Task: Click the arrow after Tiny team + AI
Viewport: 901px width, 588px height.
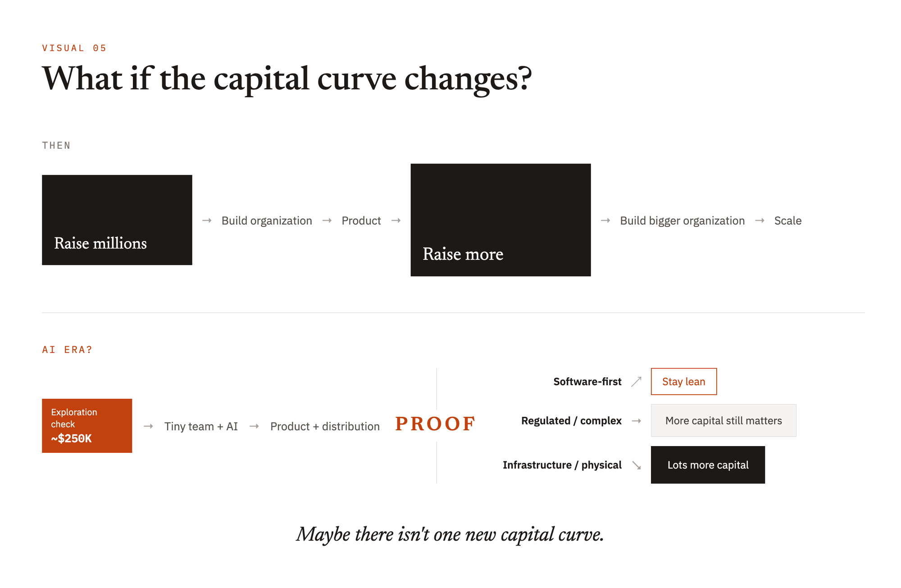Action: (254, 426)
